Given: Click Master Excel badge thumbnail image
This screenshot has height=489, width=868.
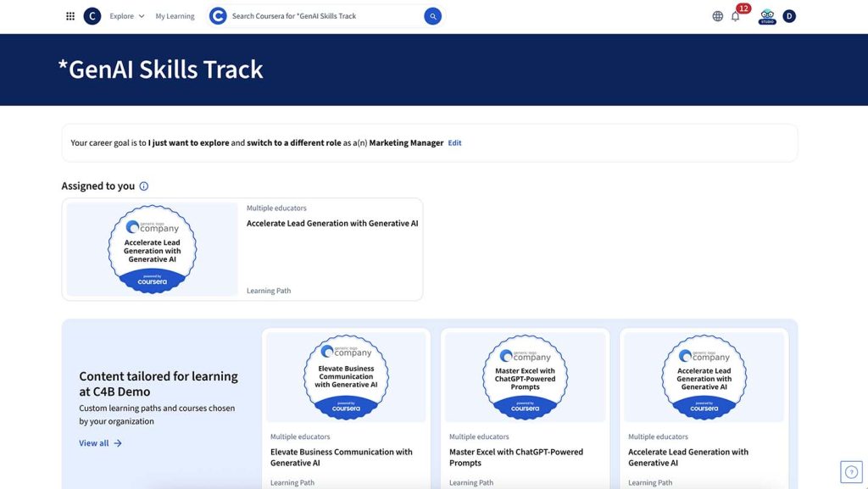Looking at the screenshot, I should pyautogui.click(x=525, y=377).
